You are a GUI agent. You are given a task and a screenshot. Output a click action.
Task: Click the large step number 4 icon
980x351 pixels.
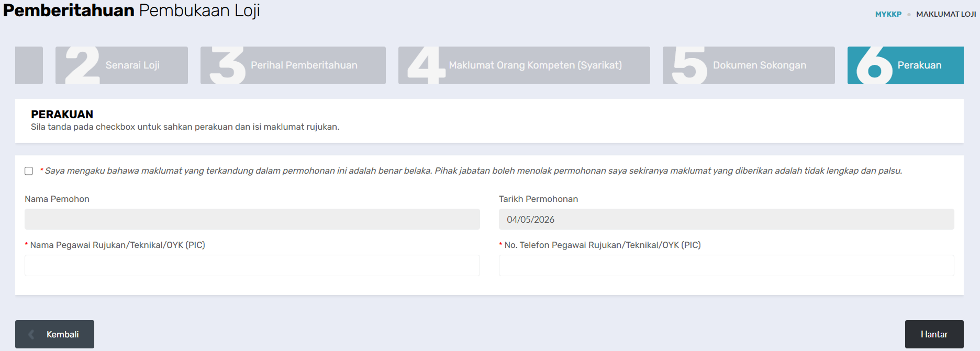(426, 65)
